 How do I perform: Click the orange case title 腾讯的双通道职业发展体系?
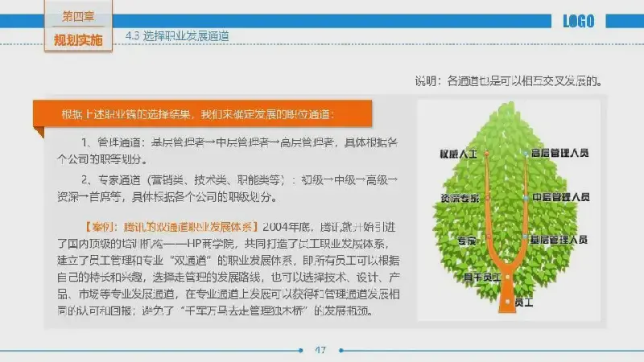click(x=171, y=227)
